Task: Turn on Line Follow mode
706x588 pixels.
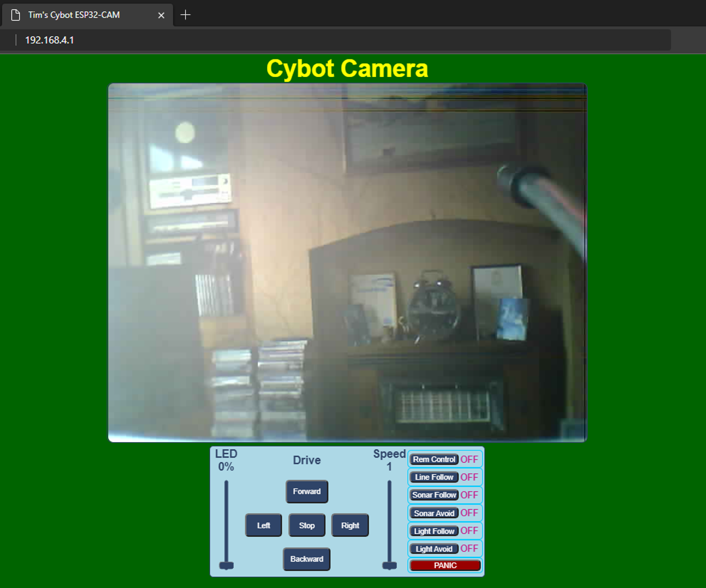Action: pos(434,477)
